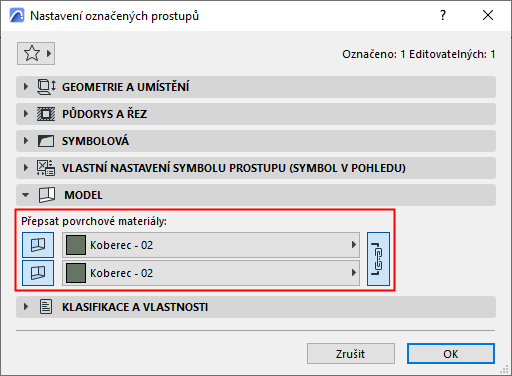Expand the Klasifikace a vlastnosti arrow
This screenshot has width=512, height=376.
coord(26,307)
